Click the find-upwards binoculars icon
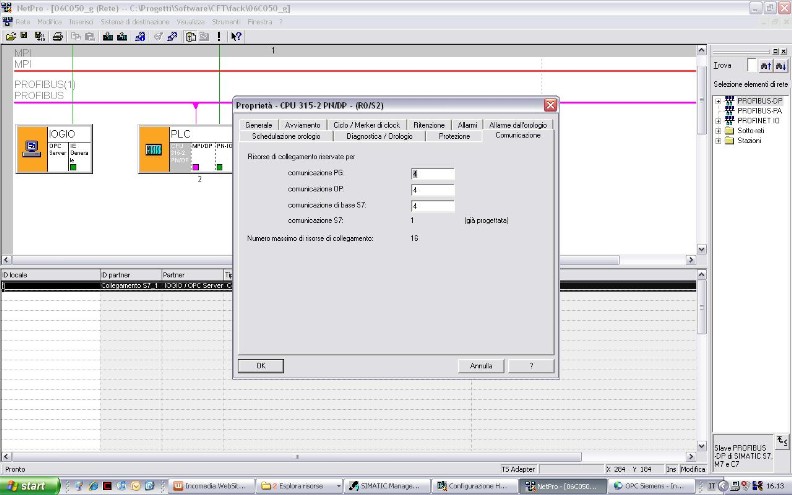Image resolution: width=792 pixels, height=495 pixels. click(x=766, y=66)
